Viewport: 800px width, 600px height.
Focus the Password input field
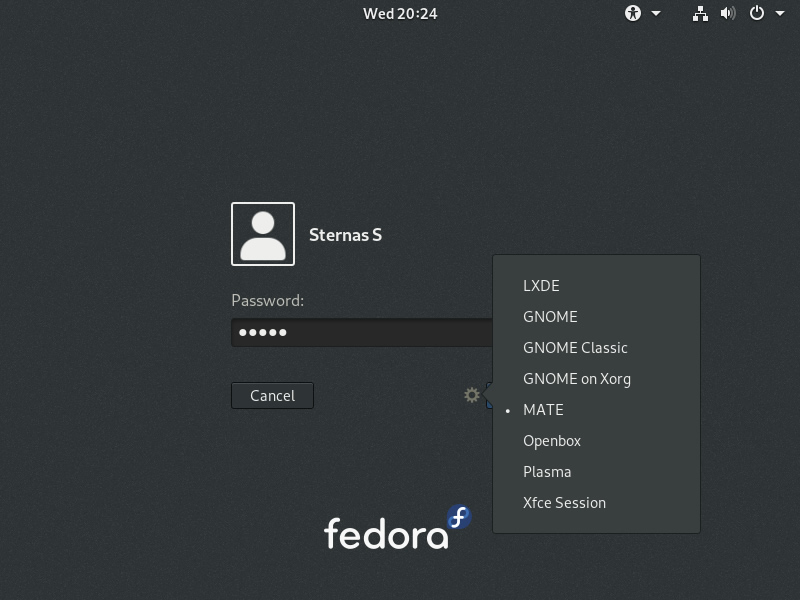[362, 333]
